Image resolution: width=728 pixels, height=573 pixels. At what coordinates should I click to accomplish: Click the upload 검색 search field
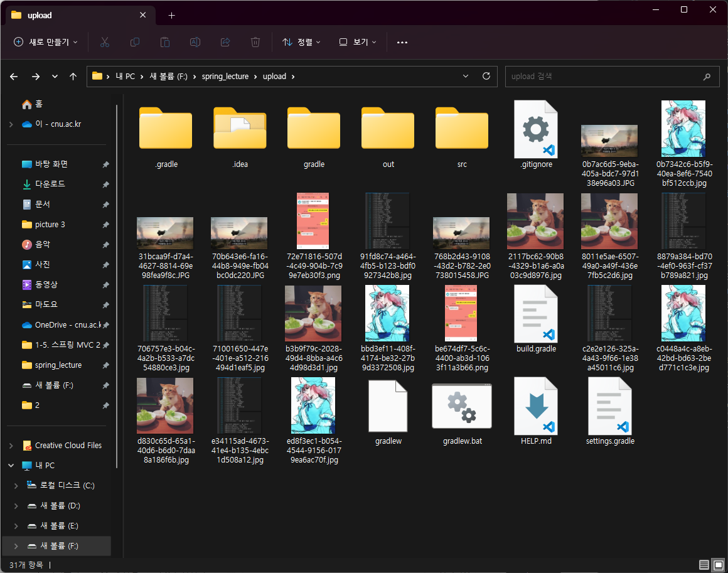tap(613, 77)
